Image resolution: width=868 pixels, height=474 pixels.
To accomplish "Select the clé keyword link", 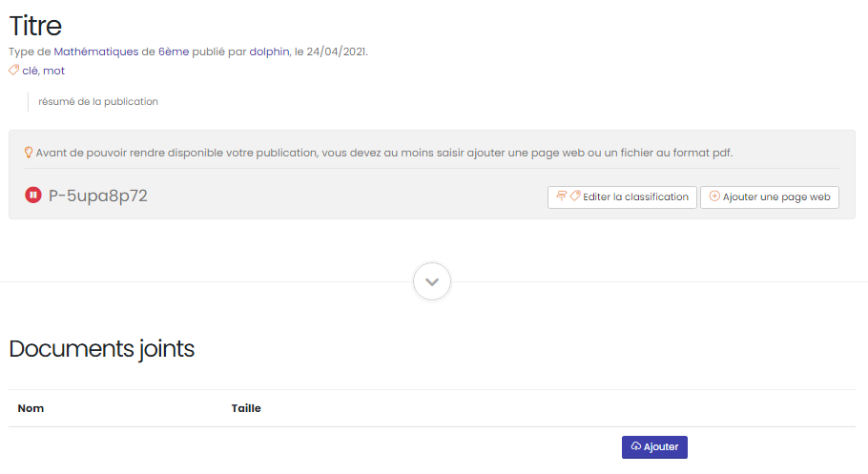I will (x=31, y=71).
